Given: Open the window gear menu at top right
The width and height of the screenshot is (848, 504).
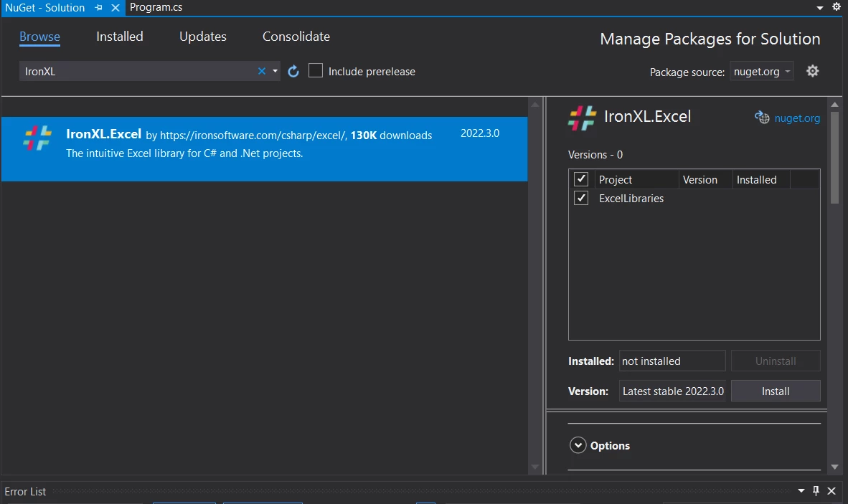Looking at the screenshot, I should point(836,7).
